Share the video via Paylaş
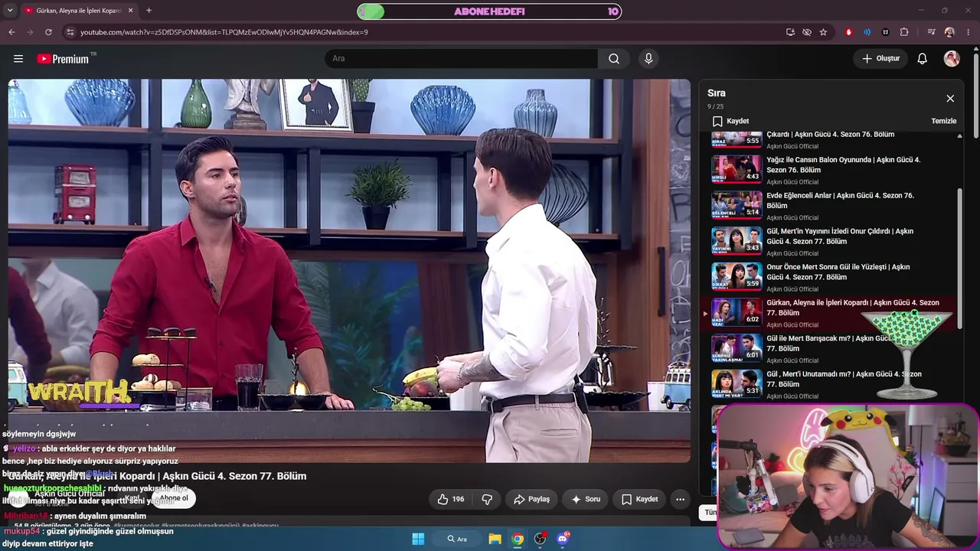The width and height of the screenshot is (980, 551). [531, 499]
